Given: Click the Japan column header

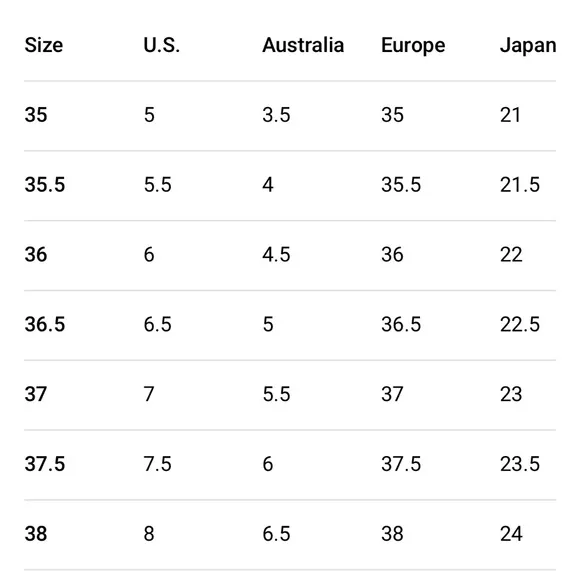Looking at the screenshot, I should (528, 46).
